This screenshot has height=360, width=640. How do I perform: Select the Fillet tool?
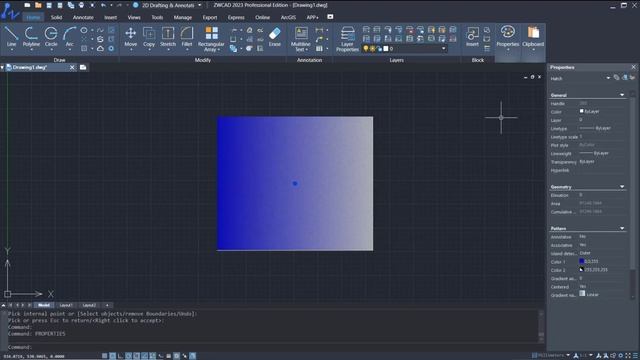coord(187,37)
